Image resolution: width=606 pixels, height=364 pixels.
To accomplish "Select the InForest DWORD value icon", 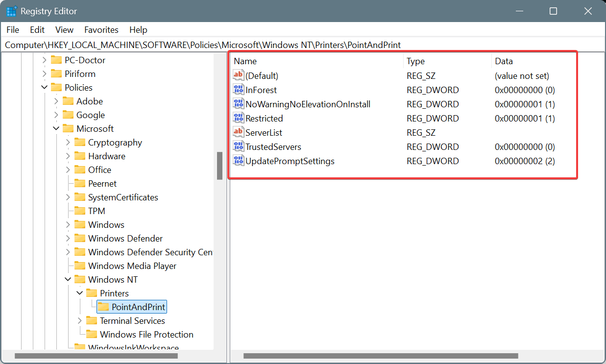I will coord(239,90).
